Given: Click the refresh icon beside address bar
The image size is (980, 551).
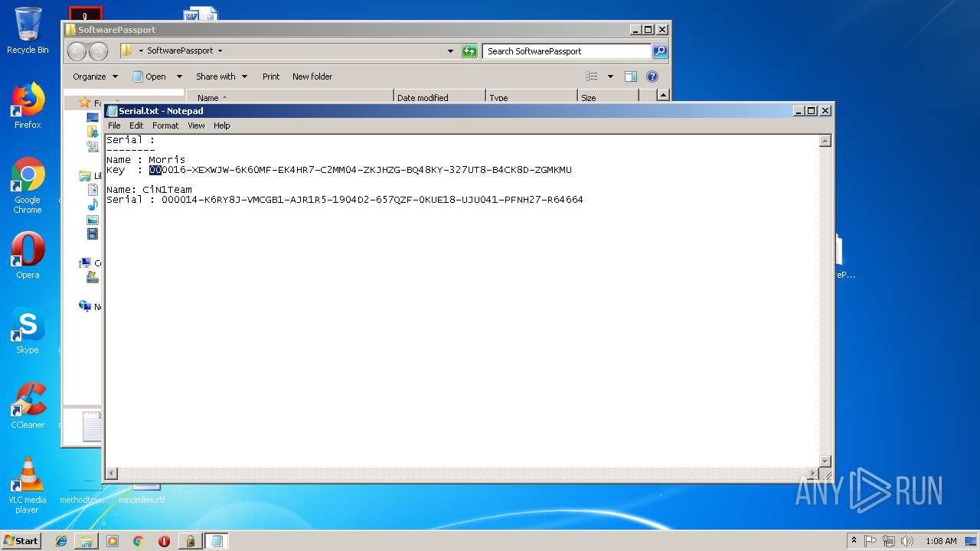Looking at the screenshot, I should 469,51.
